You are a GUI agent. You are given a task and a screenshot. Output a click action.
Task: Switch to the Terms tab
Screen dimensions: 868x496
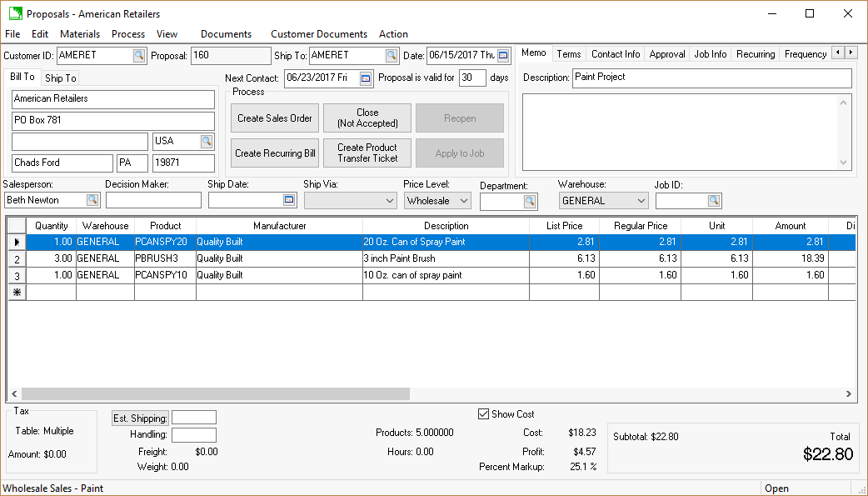(569, 53)
